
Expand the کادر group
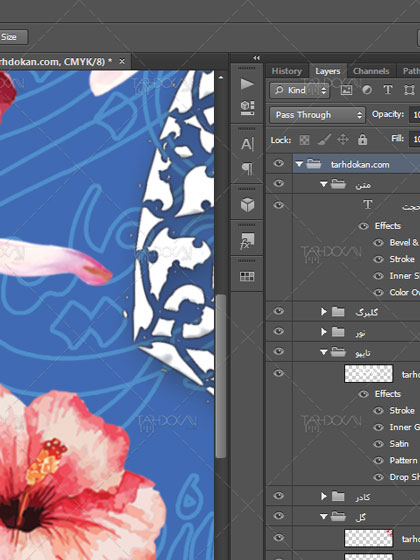pyautogui.click(x=324, y=496)
